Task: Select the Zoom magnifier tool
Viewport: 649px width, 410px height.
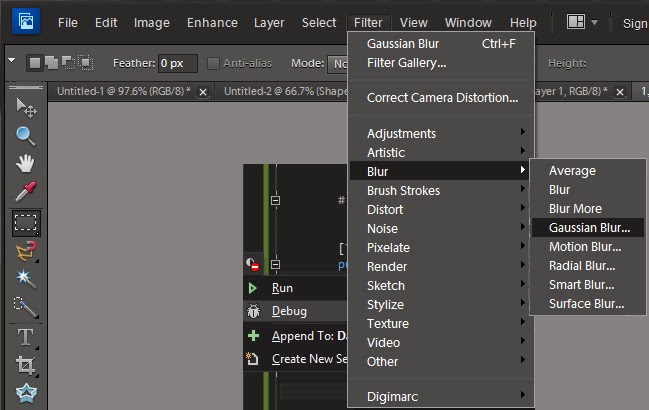Action: [26, 136]
